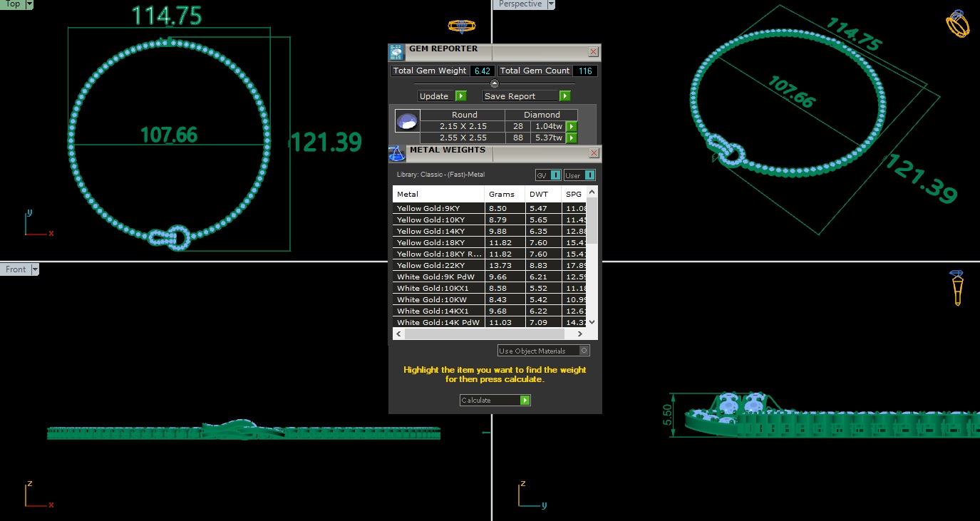Collapse the Gem Reporter section with the round arrow
The image size is (980, 521).
(x=495, y=83)
